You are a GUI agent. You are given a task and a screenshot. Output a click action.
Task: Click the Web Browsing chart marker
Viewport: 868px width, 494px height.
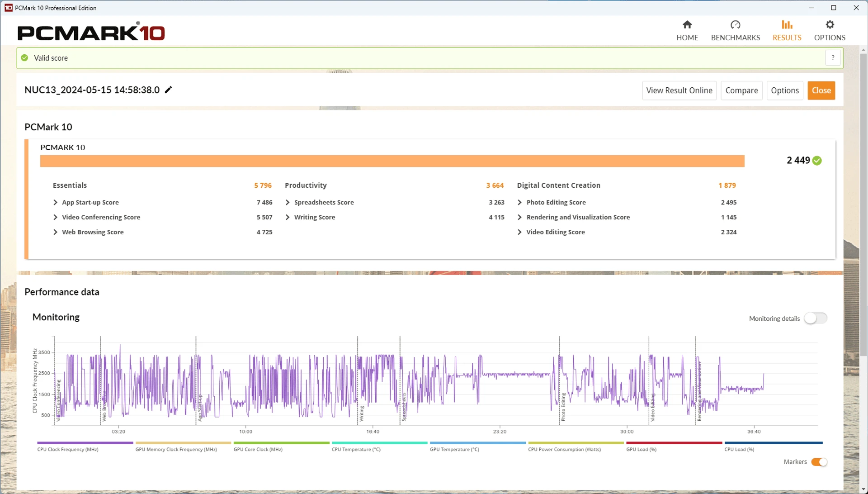pos(104,406)
